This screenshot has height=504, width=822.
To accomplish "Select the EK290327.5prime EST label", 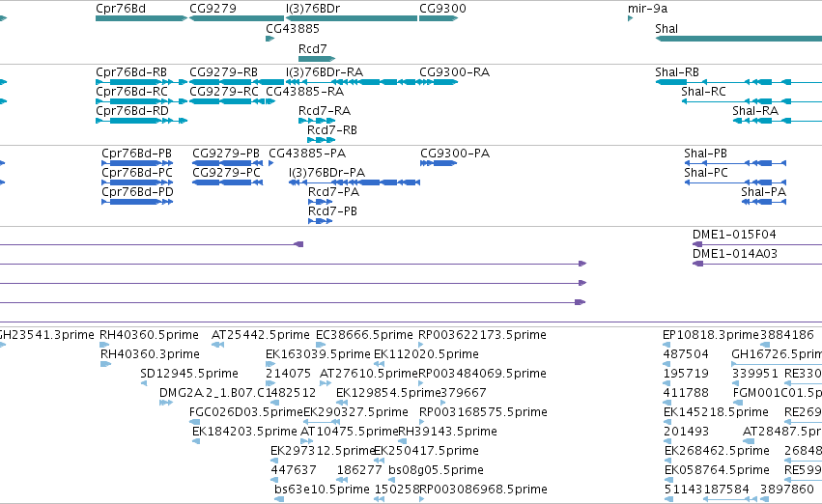I will 356,413.
